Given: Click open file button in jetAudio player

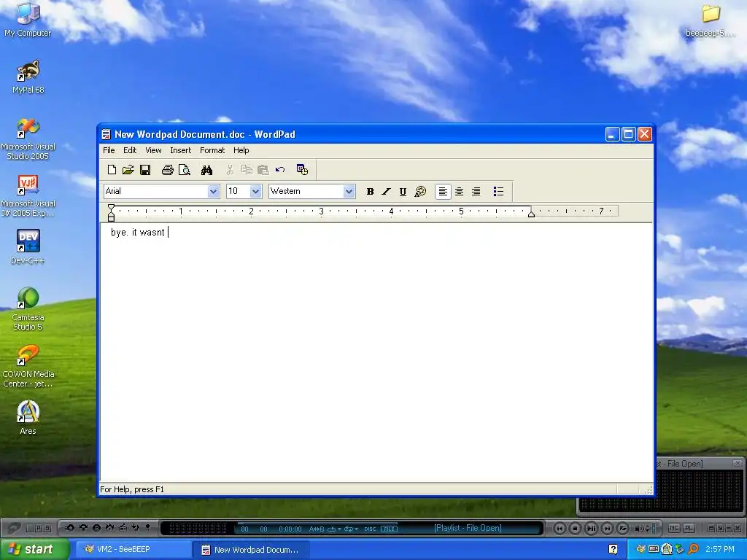Looking at the screenshot, I should [623, 528].
